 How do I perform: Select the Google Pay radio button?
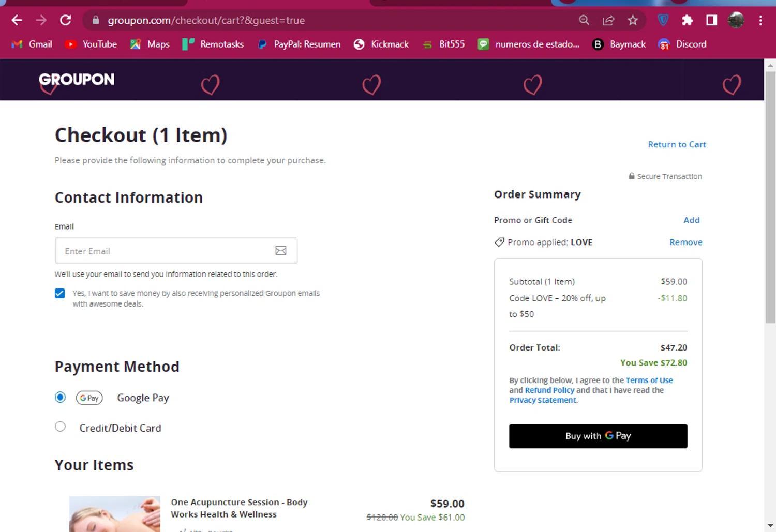pos(60,397)
